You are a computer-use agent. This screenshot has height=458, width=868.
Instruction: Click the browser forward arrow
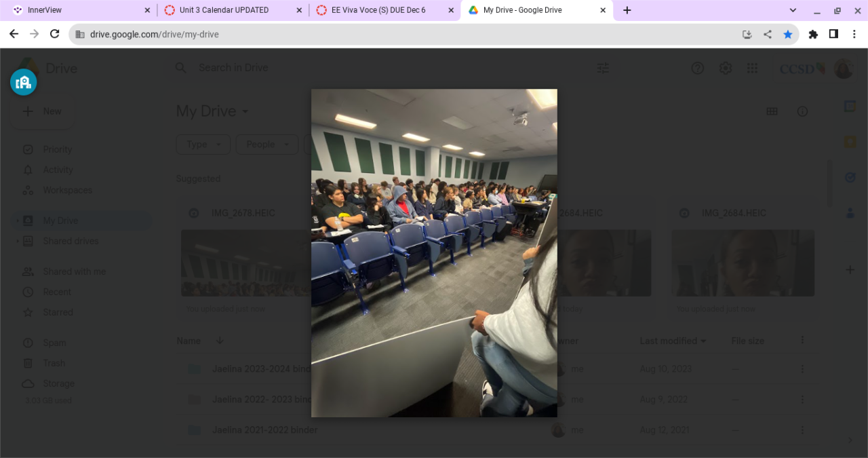pyautogui.click(x=34, y=34)
